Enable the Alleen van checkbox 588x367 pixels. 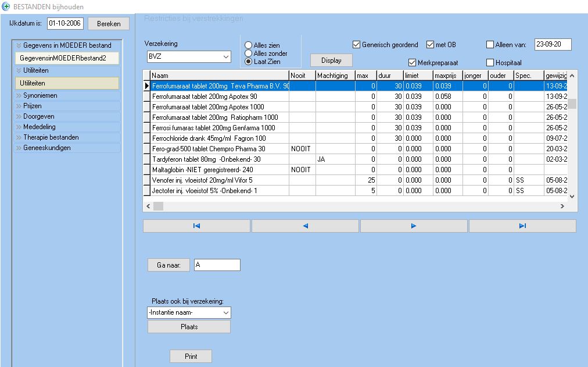click(490, 45)
